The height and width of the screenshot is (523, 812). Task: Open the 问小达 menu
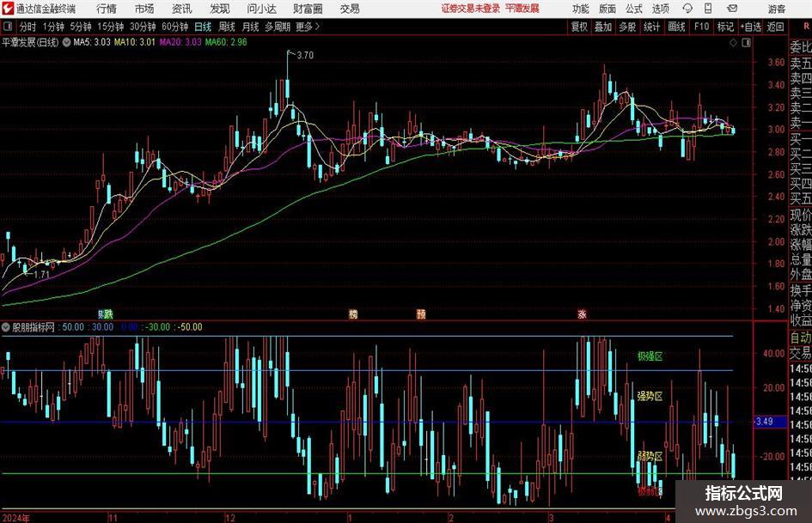(261, 9)
